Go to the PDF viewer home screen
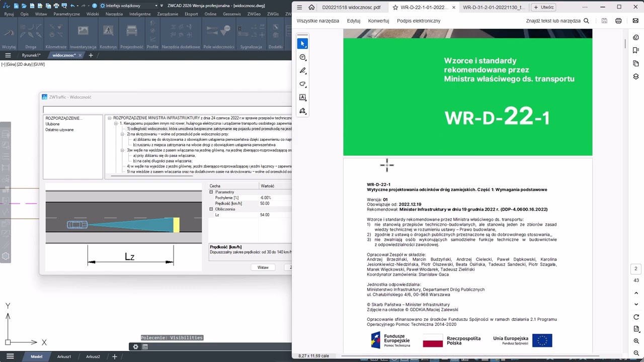The height and width of the screenshot is (362, 644). point(311,8)
